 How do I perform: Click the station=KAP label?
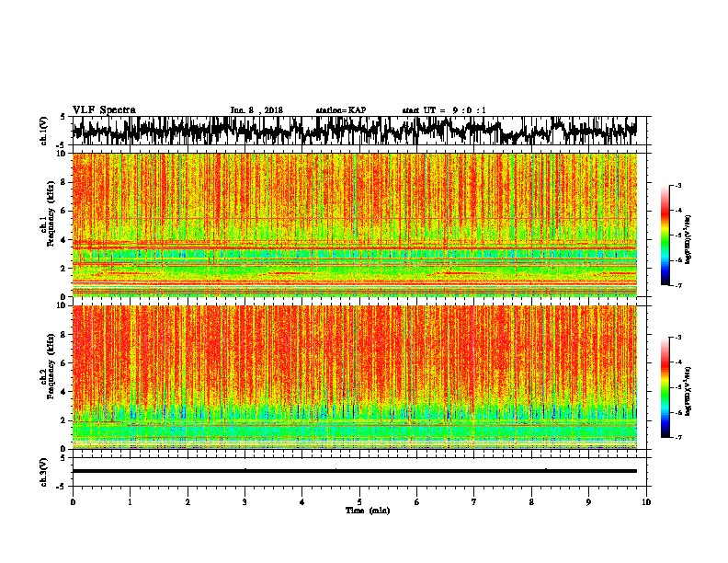(341, 110)
